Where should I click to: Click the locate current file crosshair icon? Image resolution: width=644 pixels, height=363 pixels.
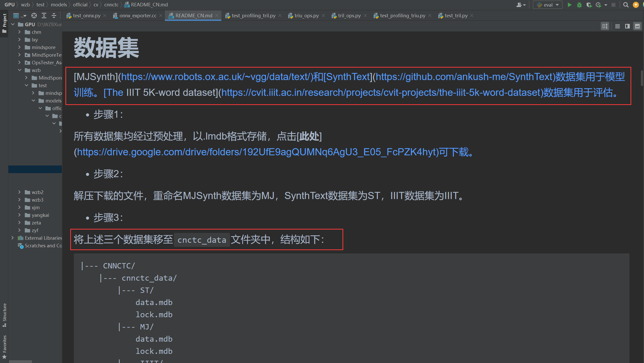tap(34, 16)
